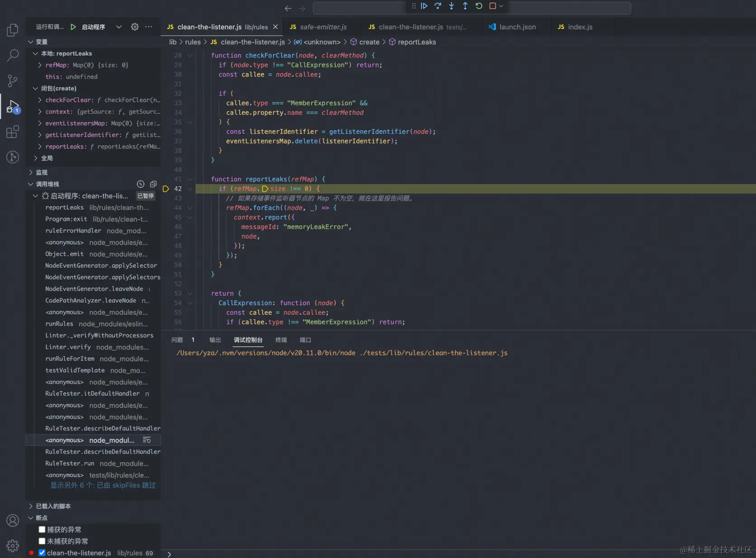Open the stop button dropdown arrow
This screenshot has height=558, width=756.
point(501,6)
